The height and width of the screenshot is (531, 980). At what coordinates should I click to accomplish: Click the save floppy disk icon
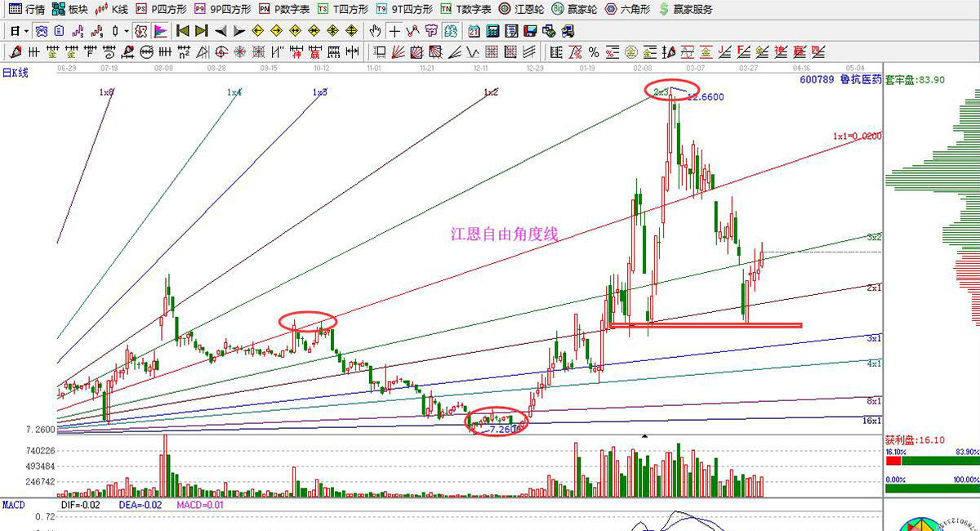coord(530,31)
